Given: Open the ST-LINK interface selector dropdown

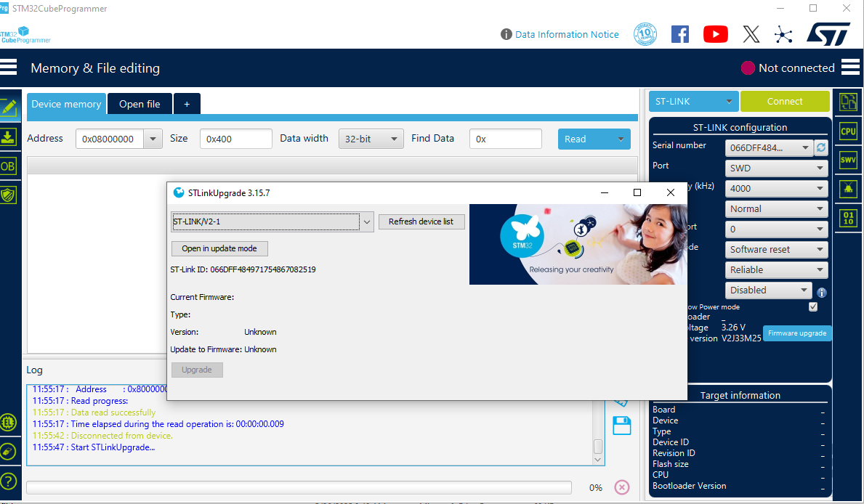Looking at the screenshot, I should (693, 102).
